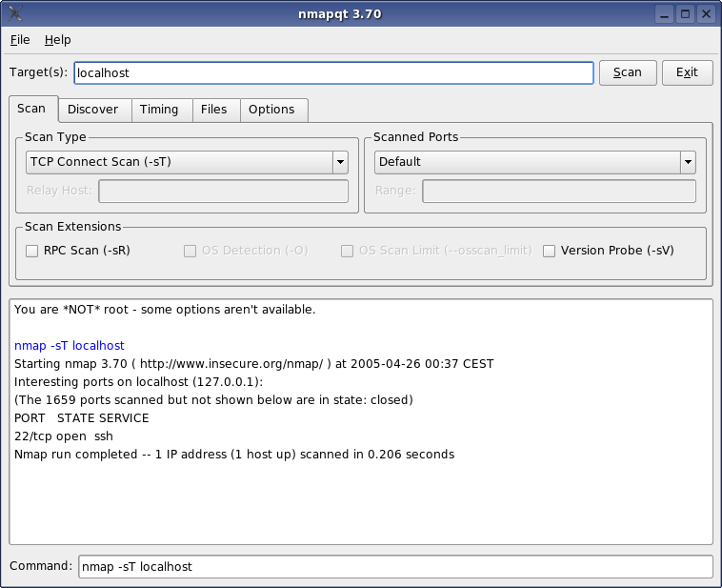Click the Exit button

[687, 72]
